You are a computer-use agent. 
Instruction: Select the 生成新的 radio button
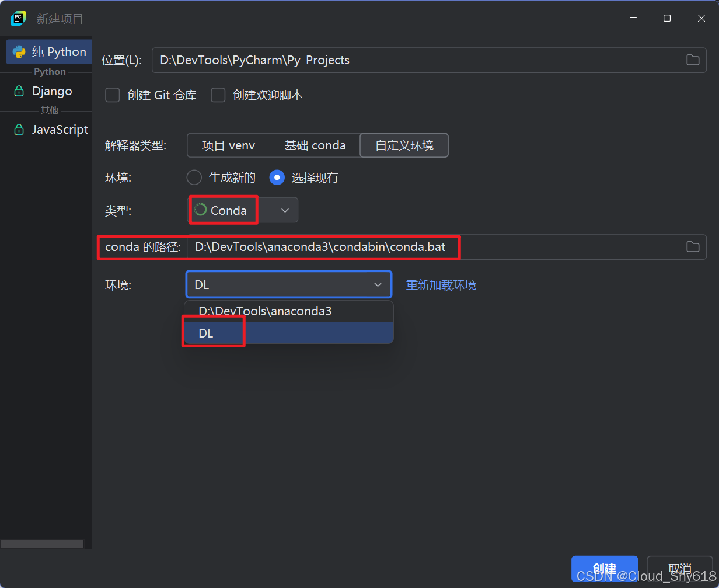point(193,178)
